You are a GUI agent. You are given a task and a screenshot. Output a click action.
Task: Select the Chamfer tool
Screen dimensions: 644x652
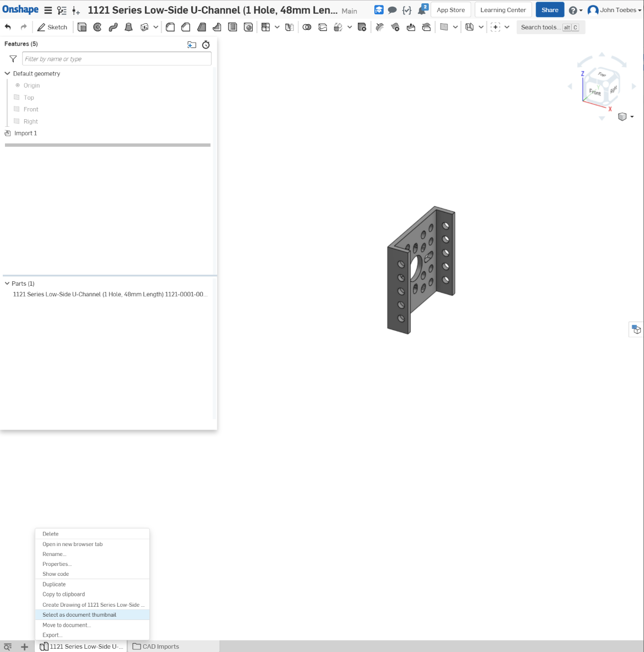(x=186, y=27)
